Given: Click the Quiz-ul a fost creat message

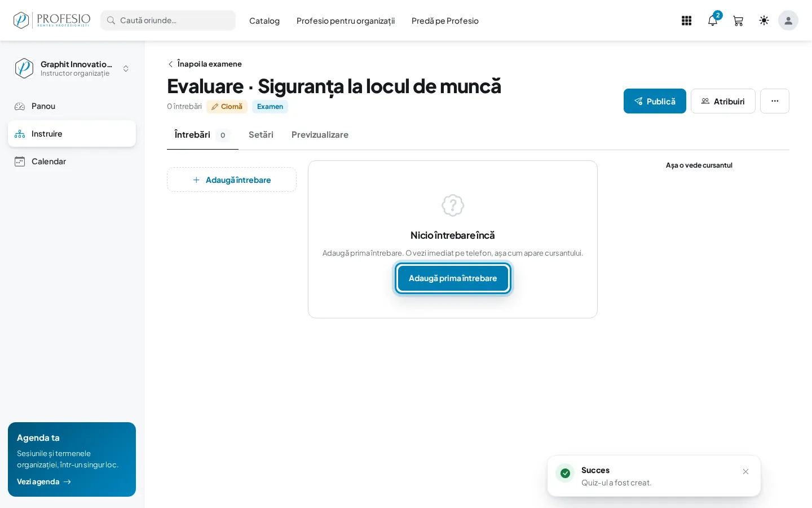Looking at the screenshot, I should coord(616,483).
